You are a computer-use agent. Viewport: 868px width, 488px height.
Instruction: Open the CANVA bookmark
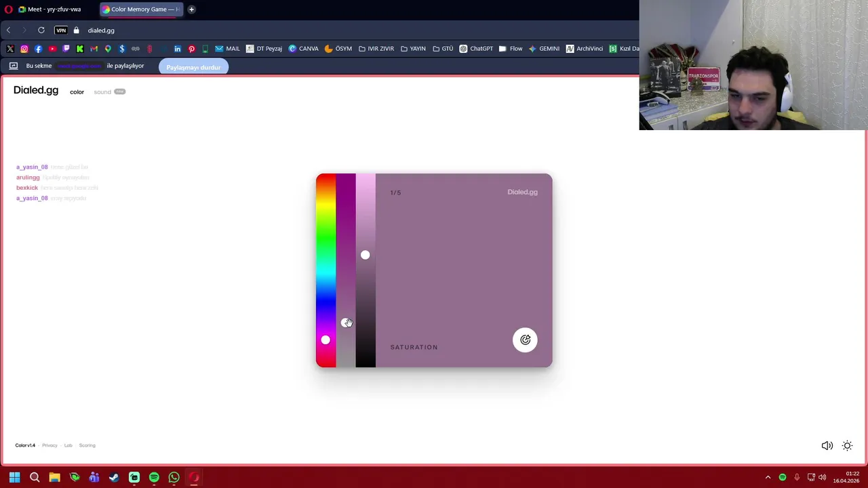[x=303, y=49]
